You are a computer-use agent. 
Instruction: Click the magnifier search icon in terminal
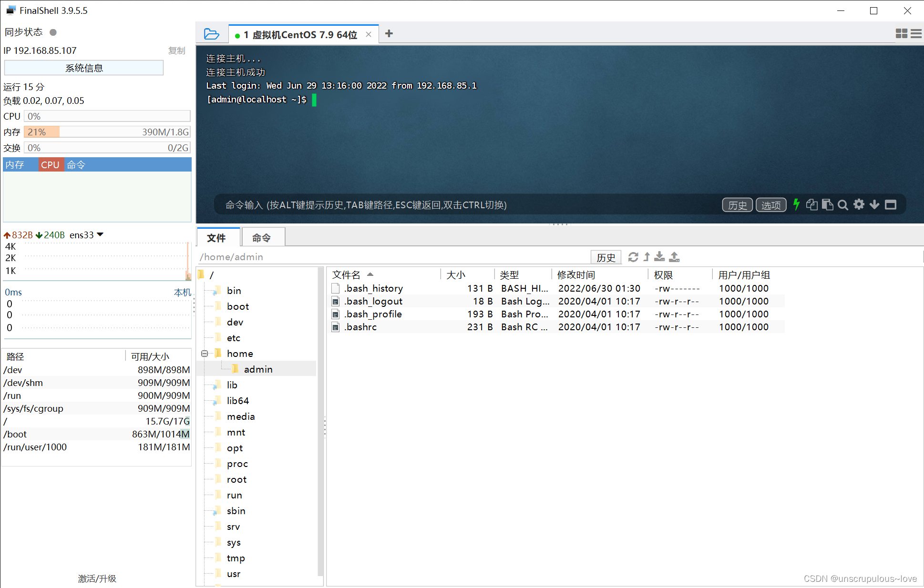click(x=843, y=205)
